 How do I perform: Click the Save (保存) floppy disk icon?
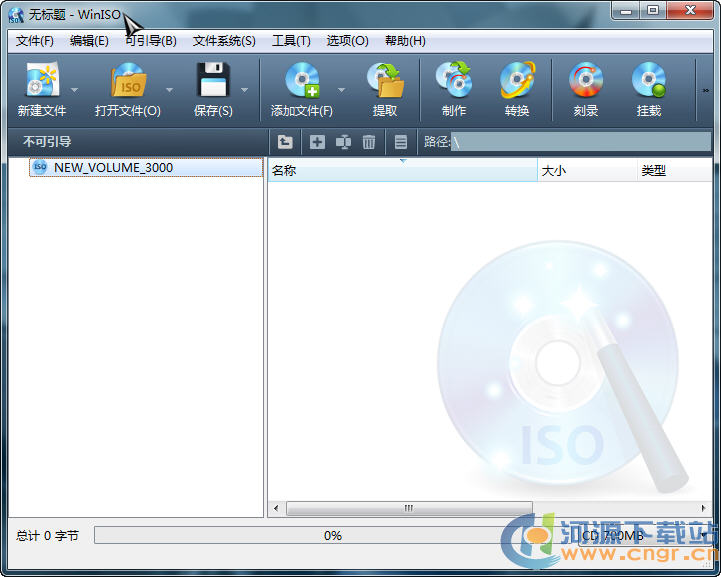212,81
